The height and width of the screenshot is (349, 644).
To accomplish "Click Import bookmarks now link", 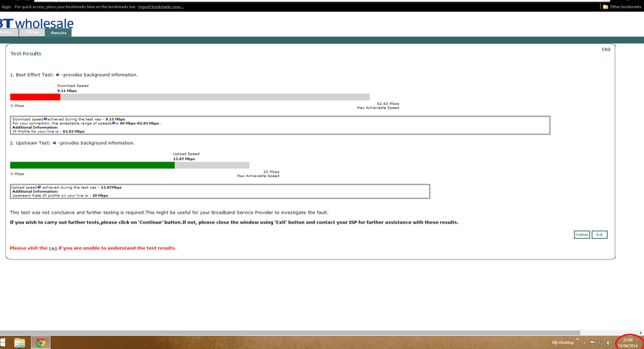I will (161, 6).
